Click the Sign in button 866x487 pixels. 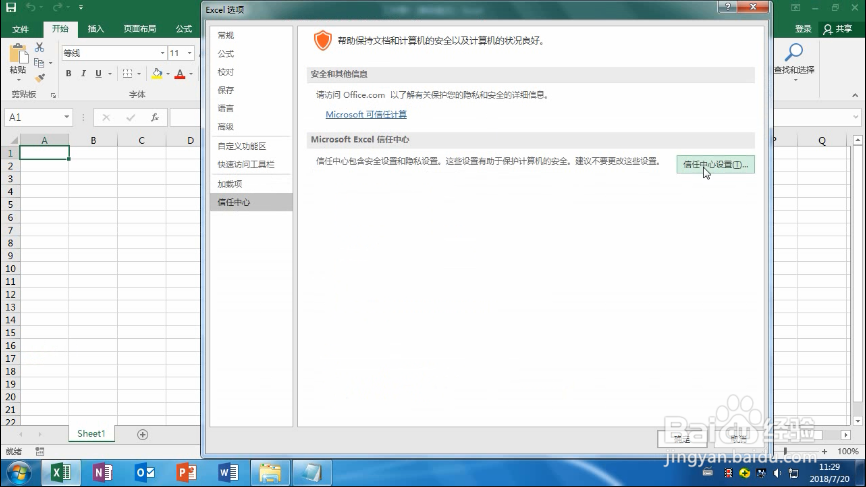click(803, 29)
